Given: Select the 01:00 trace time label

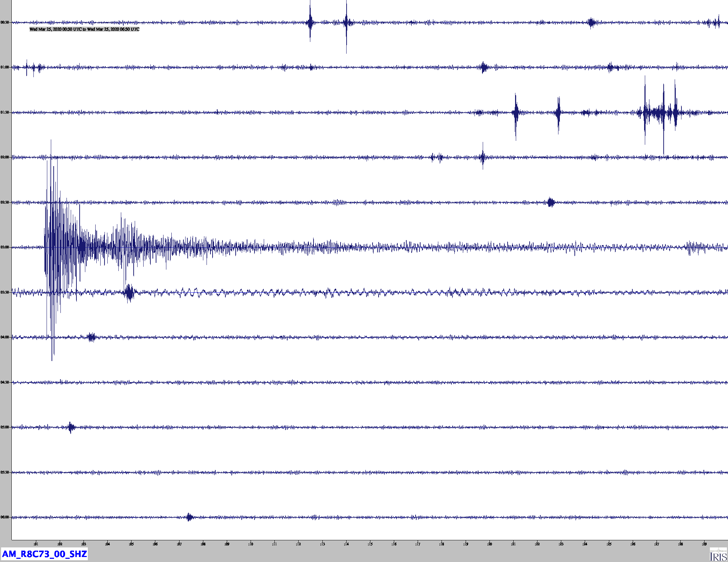Looking at the screenshot, I should pyautogui.click(x=5, y=67).
